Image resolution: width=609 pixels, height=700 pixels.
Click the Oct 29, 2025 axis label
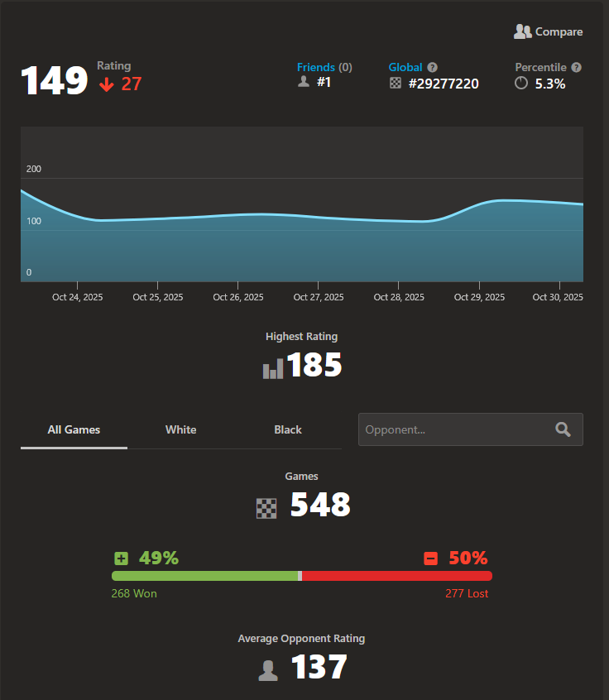pos(479,297)
